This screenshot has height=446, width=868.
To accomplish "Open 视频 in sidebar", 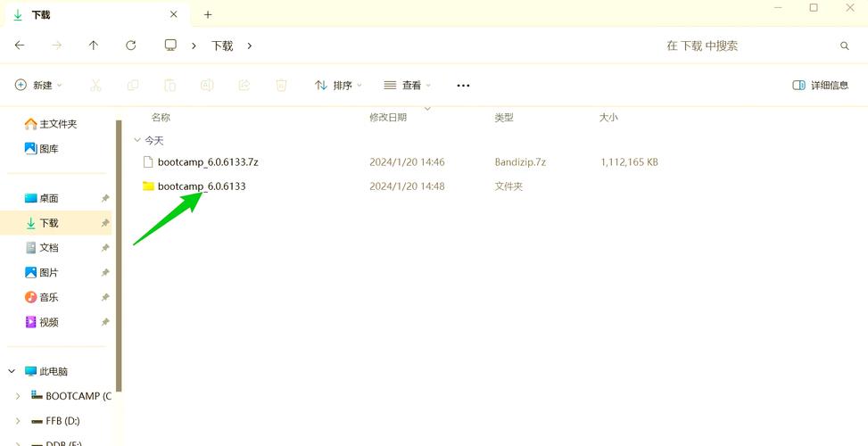I will pos(42,322).
